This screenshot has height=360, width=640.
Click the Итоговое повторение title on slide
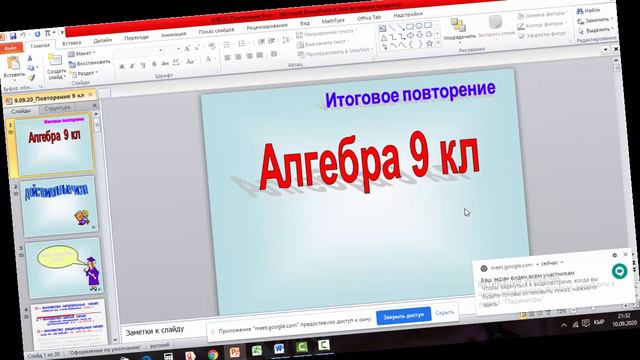(410, 95)
